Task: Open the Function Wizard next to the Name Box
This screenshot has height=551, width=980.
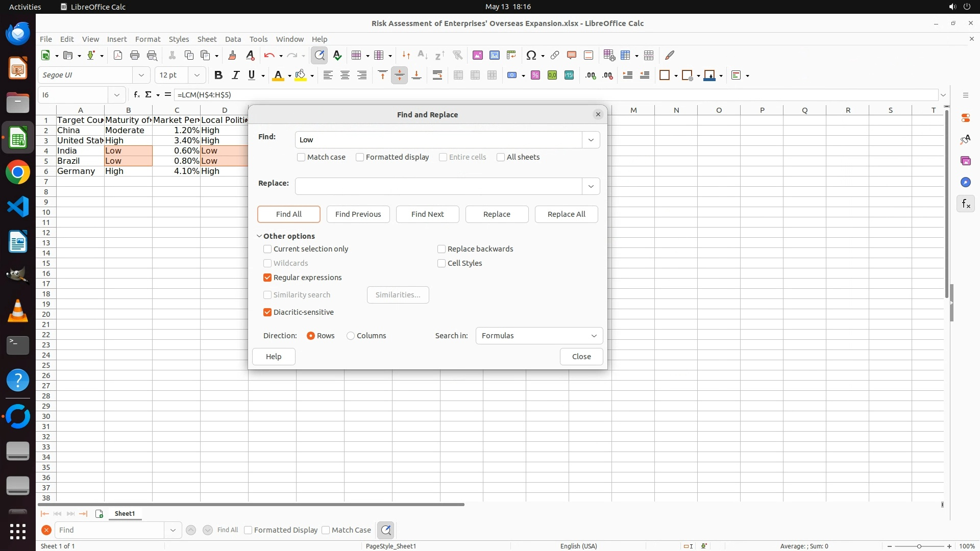Action: 136,95
